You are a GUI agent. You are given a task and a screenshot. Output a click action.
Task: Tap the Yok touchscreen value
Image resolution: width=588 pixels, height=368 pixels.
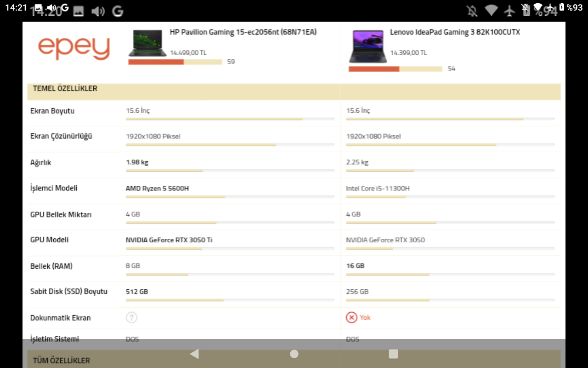(365, 317)
